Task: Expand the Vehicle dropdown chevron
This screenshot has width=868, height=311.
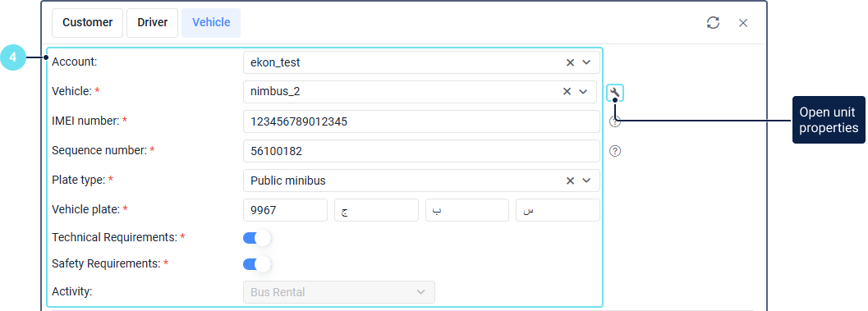Action: (583, 92)
